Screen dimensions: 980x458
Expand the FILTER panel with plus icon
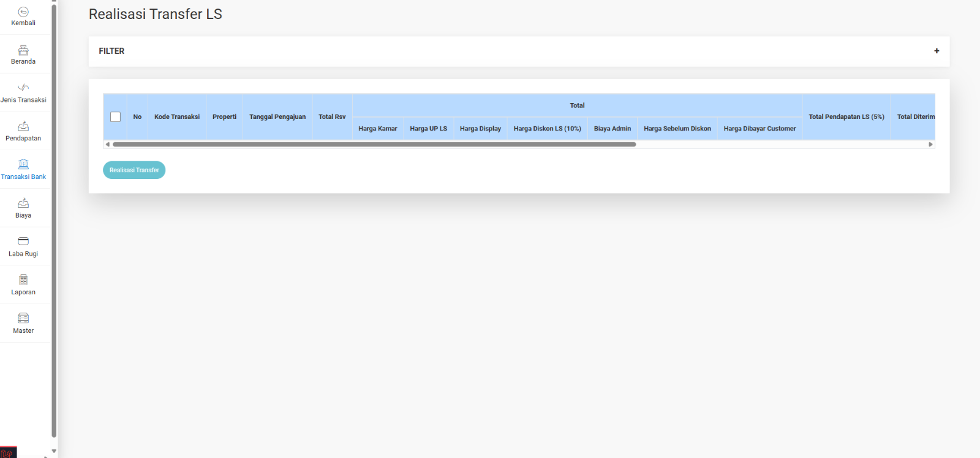coord(936,51)
